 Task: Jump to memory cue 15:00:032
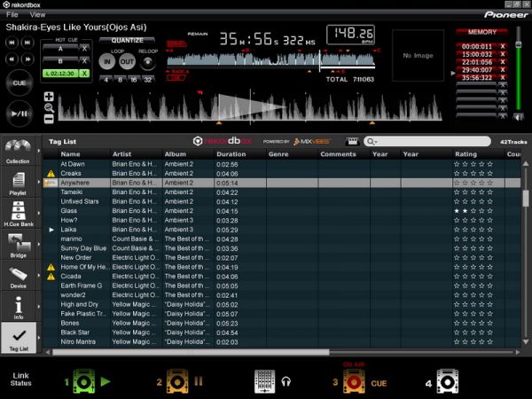coord(477,54)
